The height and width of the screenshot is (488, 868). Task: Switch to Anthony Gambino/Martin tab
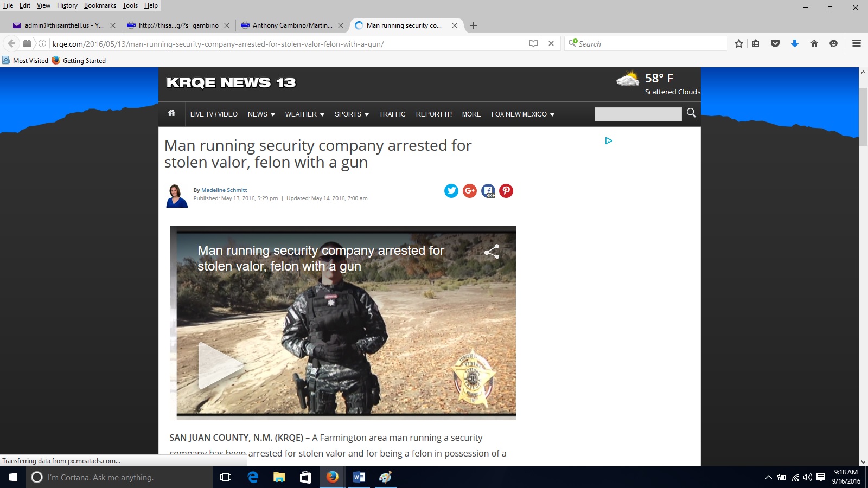(292, 25)
